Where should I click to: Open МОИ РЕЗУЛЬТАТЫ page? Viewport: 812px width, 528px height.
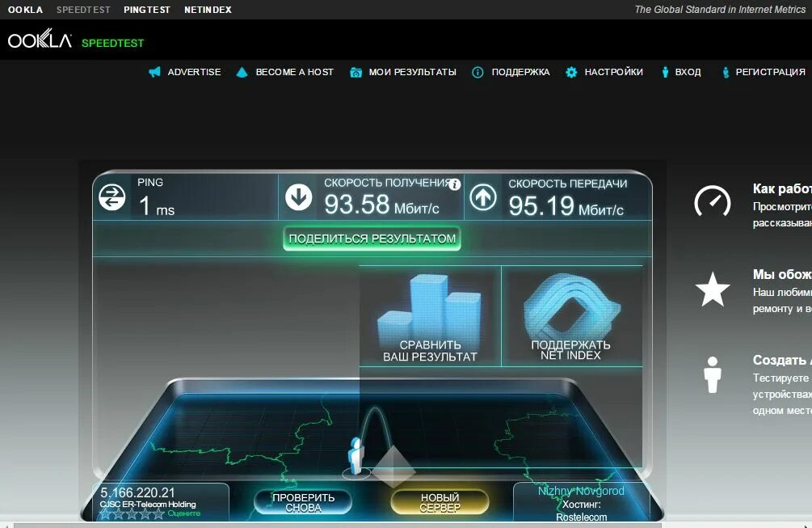click(x=412, y=72)
